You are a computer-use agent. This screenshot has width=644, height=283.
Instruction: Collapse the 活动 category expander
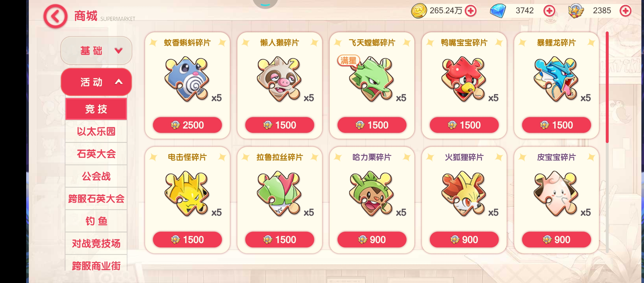tap(96, 82)
